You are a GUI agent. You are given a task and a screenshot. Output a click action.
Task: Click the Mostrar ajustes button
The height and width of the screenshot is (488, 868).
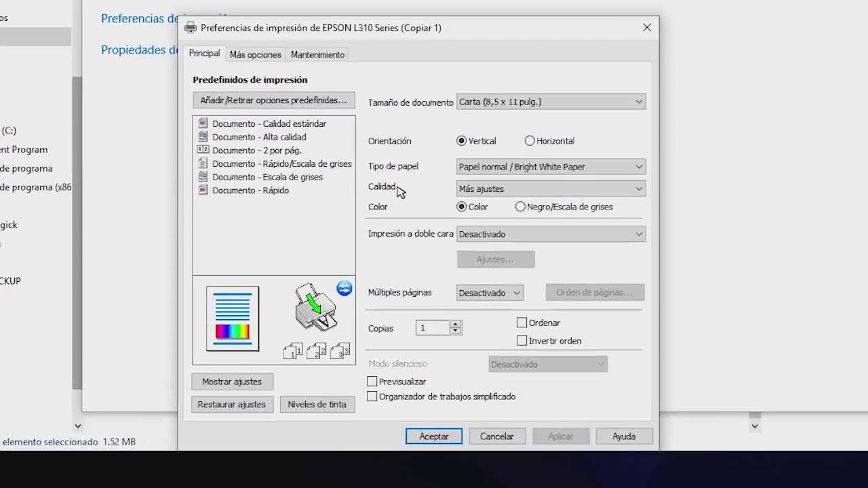[232, 382]
